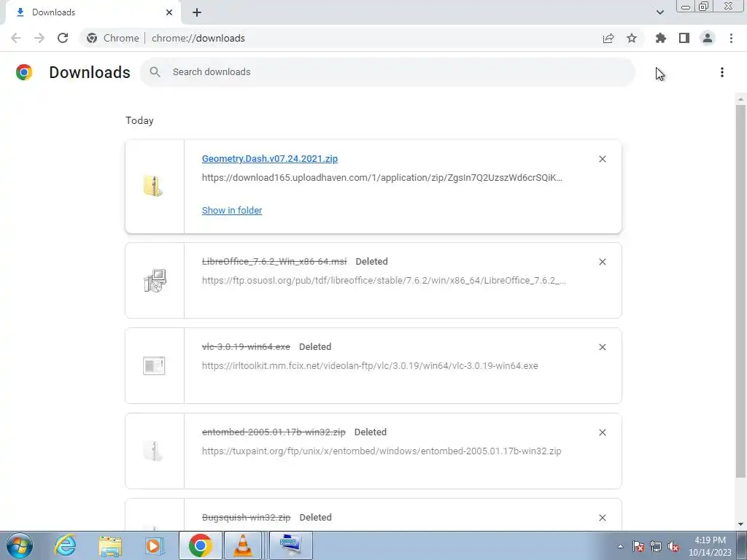Open the tab search dropdown arrow
The image size is (747, 560).
click(x=659, y=12)
